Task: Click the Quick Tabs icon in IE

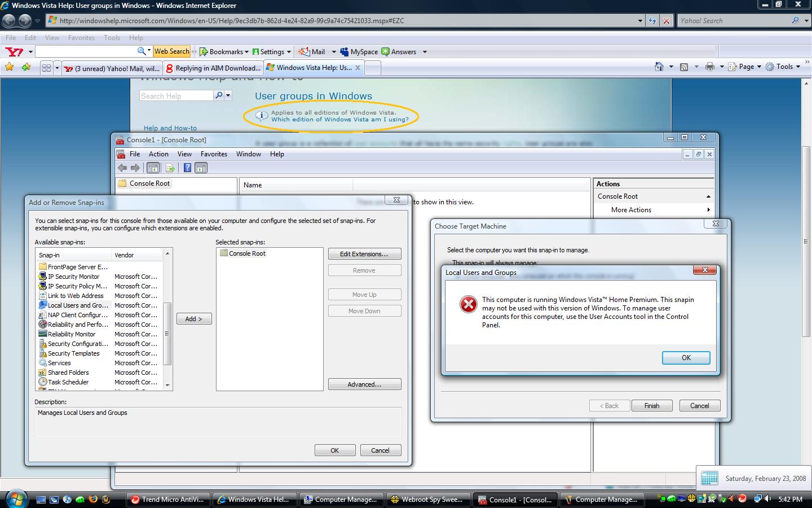Action: pyautogui.click(x=46, y=68)
